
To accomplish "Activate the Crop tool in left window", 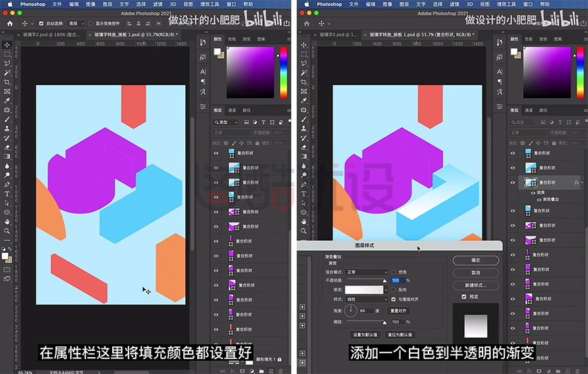I will 7,82.
